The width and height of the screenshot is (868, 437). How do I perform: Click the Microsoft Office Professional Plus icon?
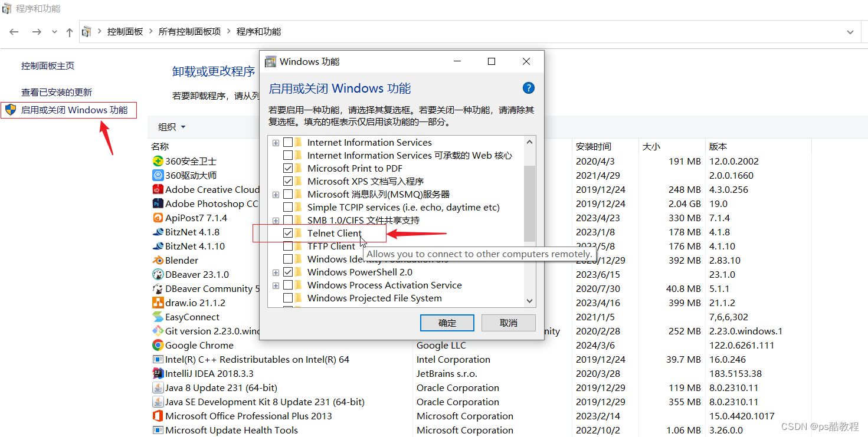[158, 416]
